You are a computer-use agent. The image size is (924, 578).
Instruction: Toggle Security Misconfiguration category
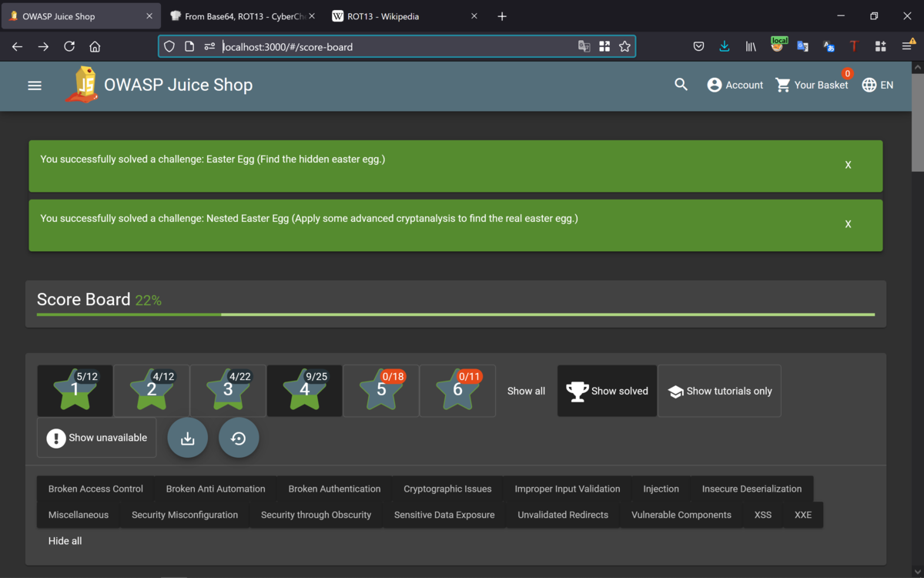185,515
